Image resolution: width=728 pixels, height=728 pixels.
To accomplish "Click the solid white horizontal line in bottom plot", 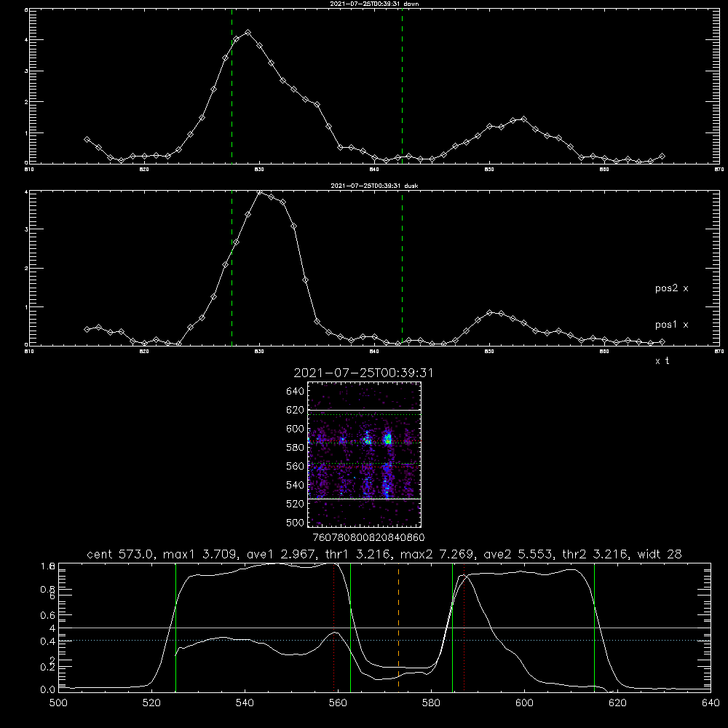I will 384,628.
